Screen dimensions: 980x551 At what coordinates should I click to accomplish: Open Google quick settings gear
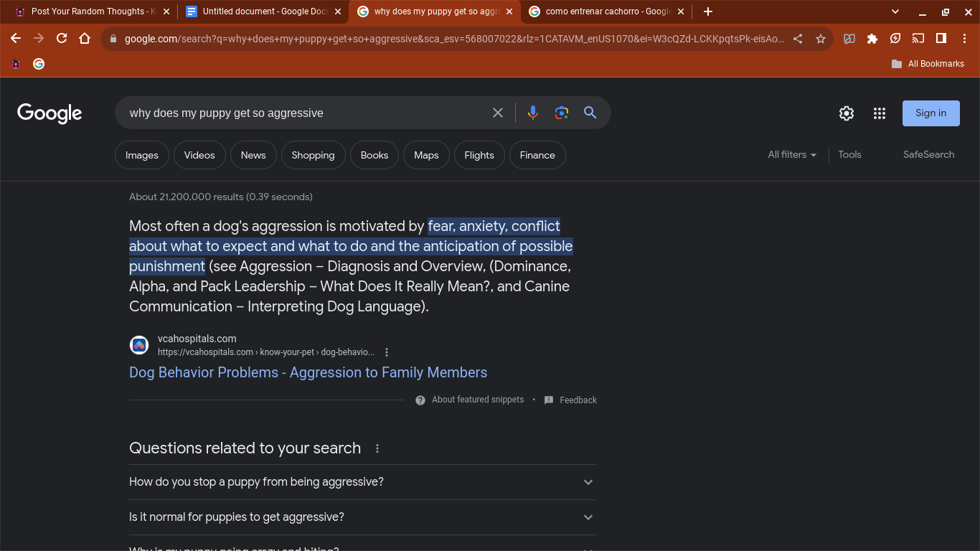(x=847, y=113)
